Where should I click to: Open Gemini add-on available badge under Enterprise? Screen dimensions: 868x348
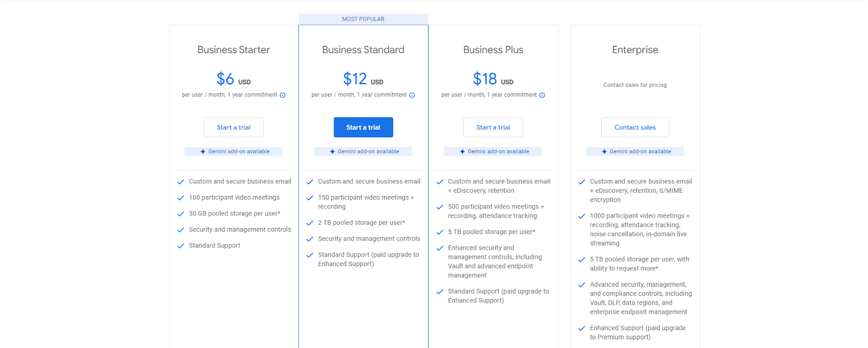pos(635,151)
